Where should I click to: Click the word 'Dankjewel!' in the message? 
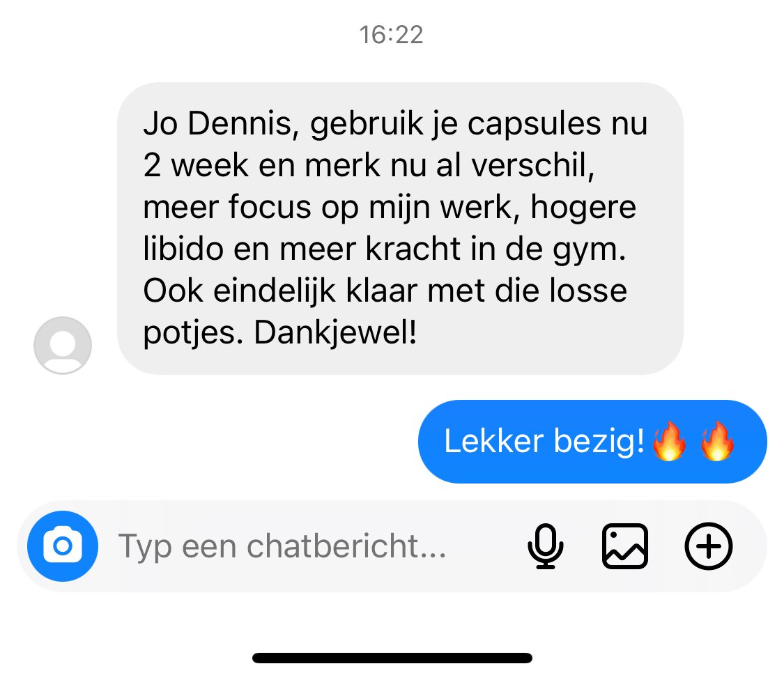(335, 332)
